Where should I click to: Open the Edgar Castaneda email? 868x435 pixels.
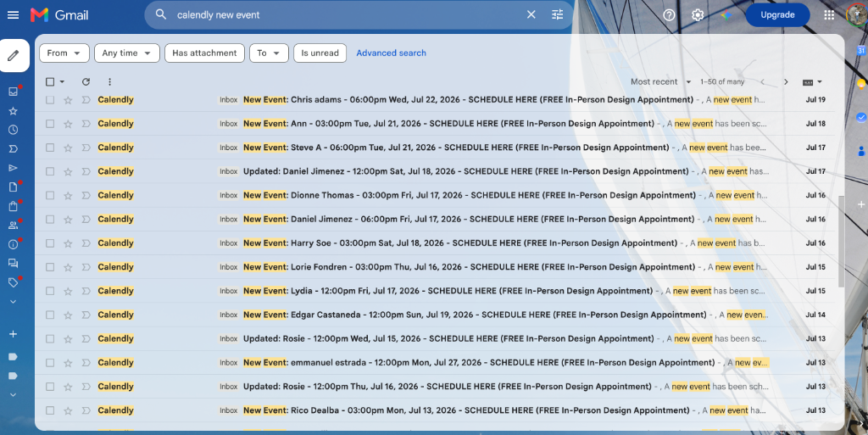pyautogui.click(x=435, y=315)
